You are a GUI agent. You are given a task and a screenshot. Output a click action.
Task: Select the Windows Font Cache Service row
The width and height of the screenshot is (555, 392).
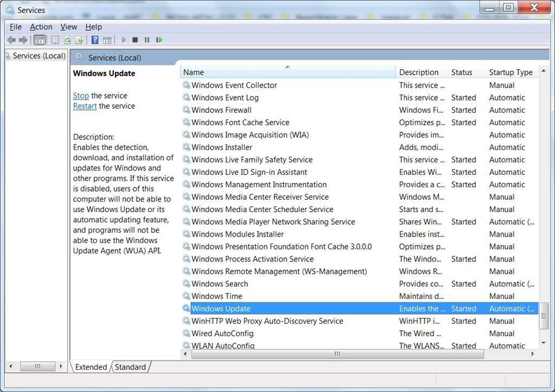click(359, 122)
